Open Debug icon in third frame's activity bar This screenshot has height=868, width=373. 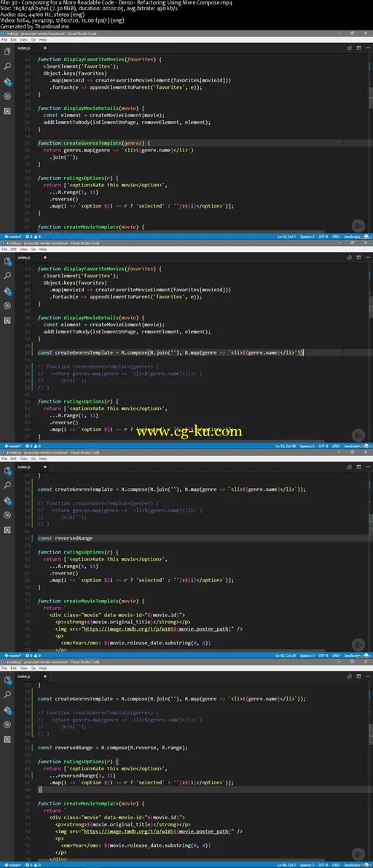coord(7,514)
